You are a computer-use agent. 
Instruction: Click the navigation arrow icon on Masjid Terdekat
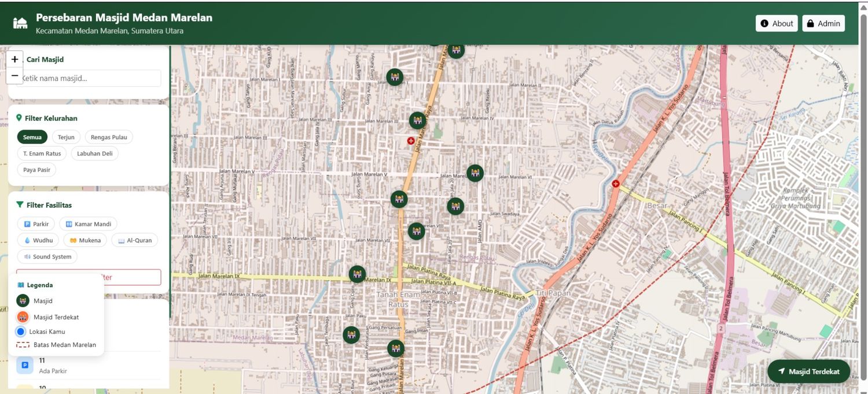(x=781, y=371)
